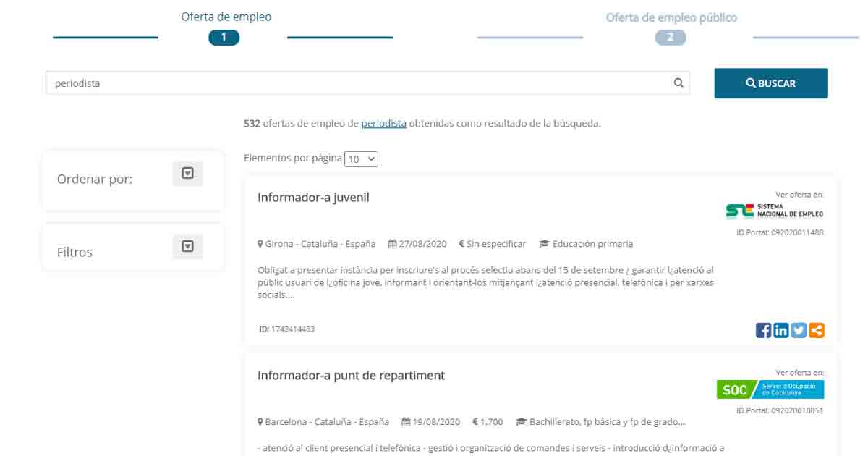Open the Sistema Nacional de Empleo logo
This screenshot has width=868, height=456.
pos(774,211)
